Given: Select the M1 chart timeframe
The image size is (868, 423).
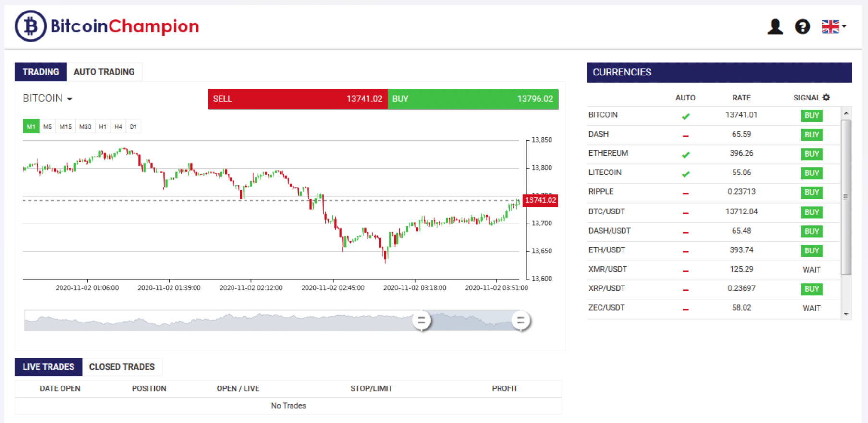Looking at the screenshot, I should [x=31, y=126].
